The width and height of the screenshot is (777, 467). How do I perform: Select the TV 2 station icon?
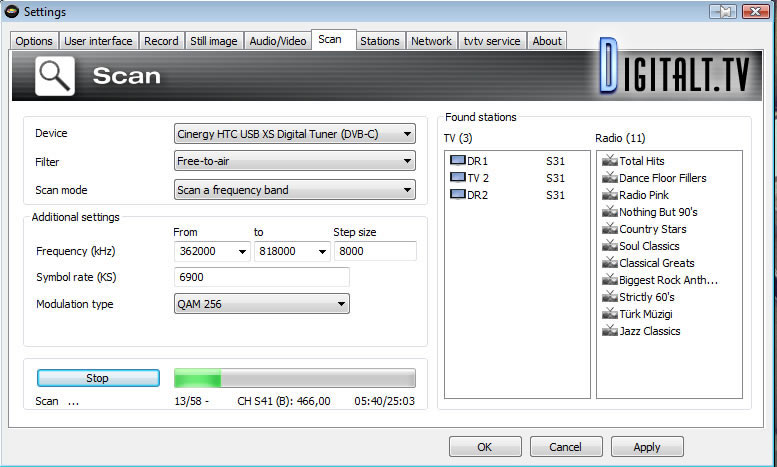(457, 178)
